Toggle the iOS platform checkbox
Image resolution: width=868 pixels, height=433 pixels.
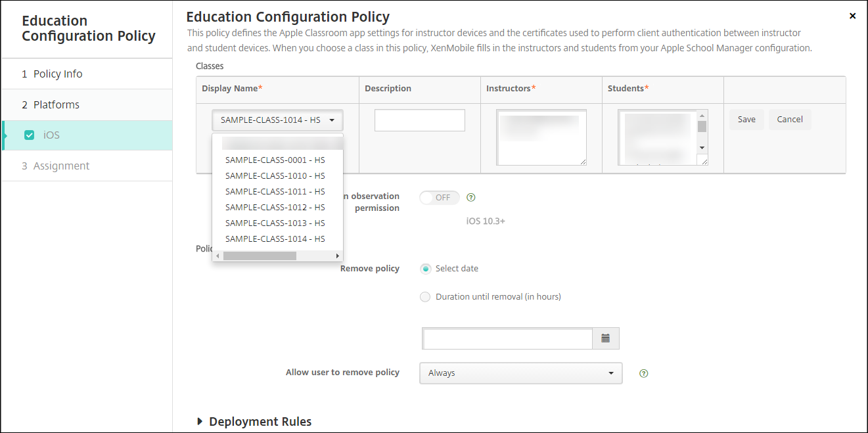[29, 135]
